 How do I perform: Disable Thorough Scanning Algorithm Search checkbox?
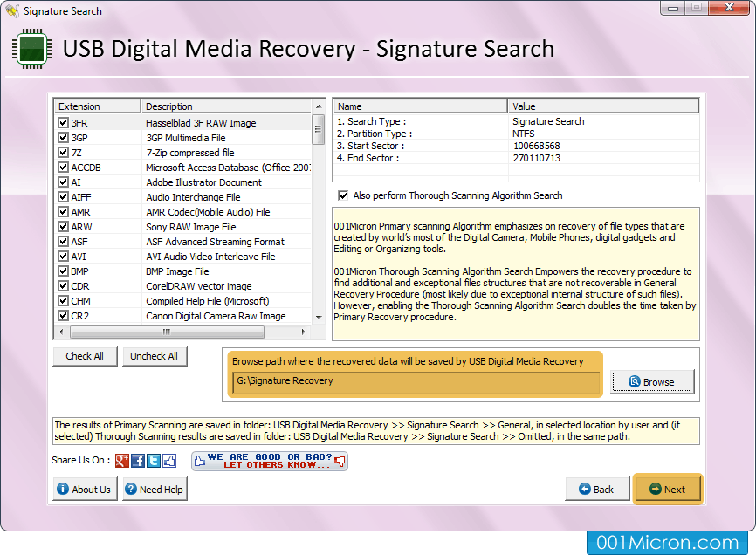coord(343,195)
